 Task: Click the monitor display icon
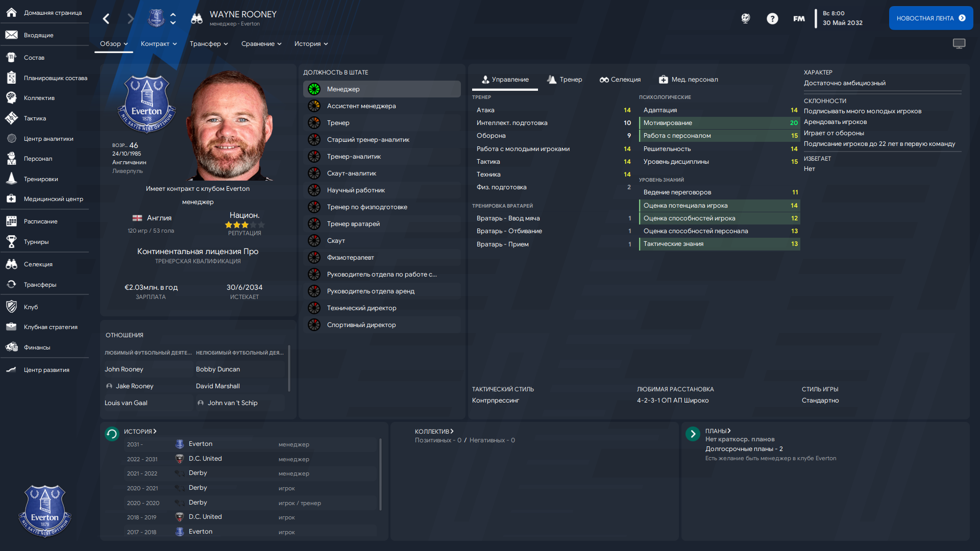tap(959, 44)
